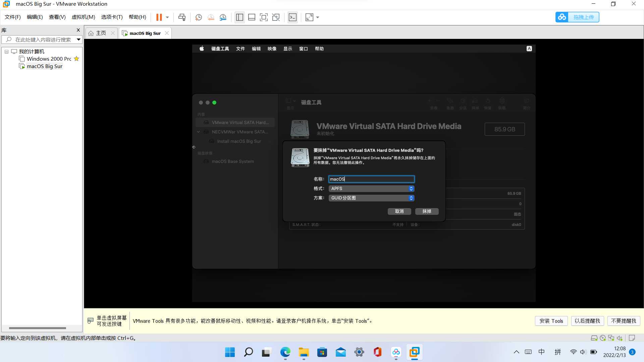The height and width of the screenshot is (362, 644).
Task: Click the pause virtual machine icon
Action: (x=159, y=17)
